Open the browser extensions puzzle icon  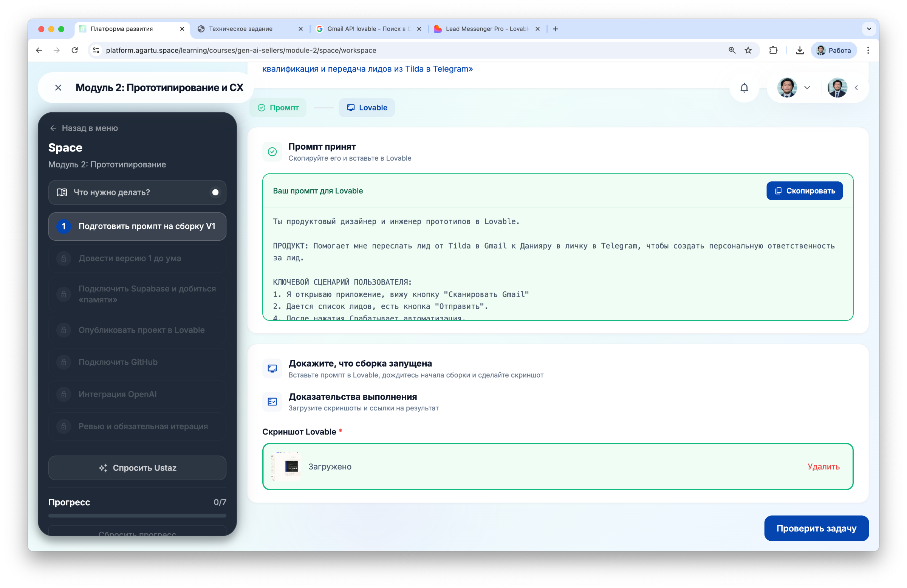click(x=773, y=50)
